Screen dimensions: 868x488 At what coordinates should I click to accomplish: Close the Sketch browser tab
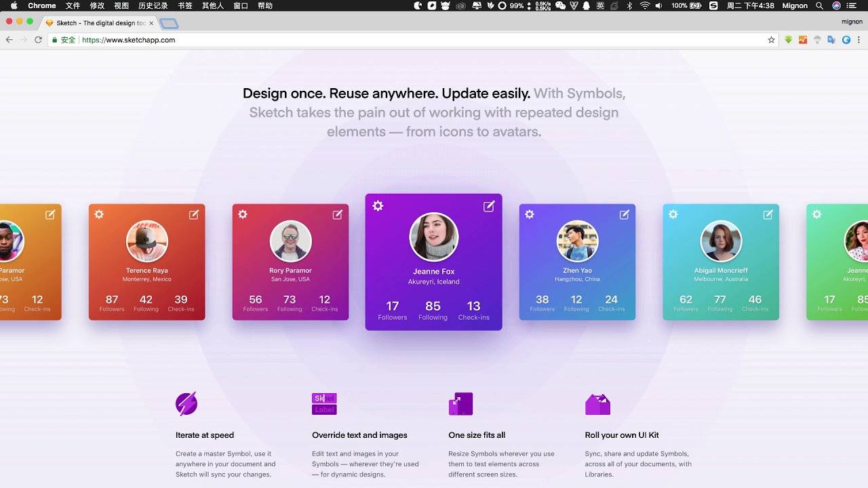151,23
